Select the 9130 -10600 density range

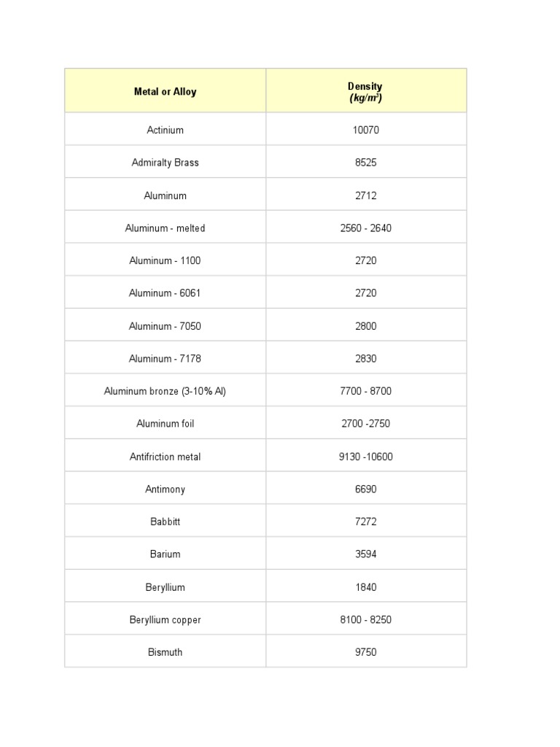[365, 457]
